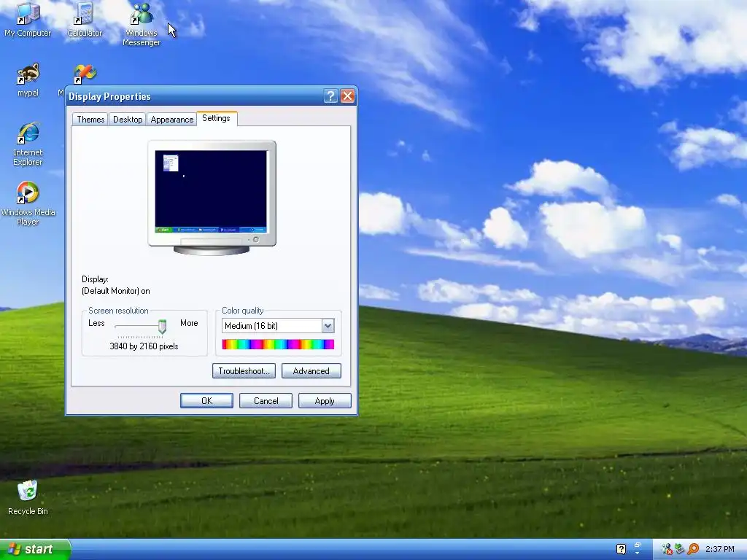747x560 pixels.
Task: Click the help question-mark speech bubble in taskbar
Action: (621, 549)
